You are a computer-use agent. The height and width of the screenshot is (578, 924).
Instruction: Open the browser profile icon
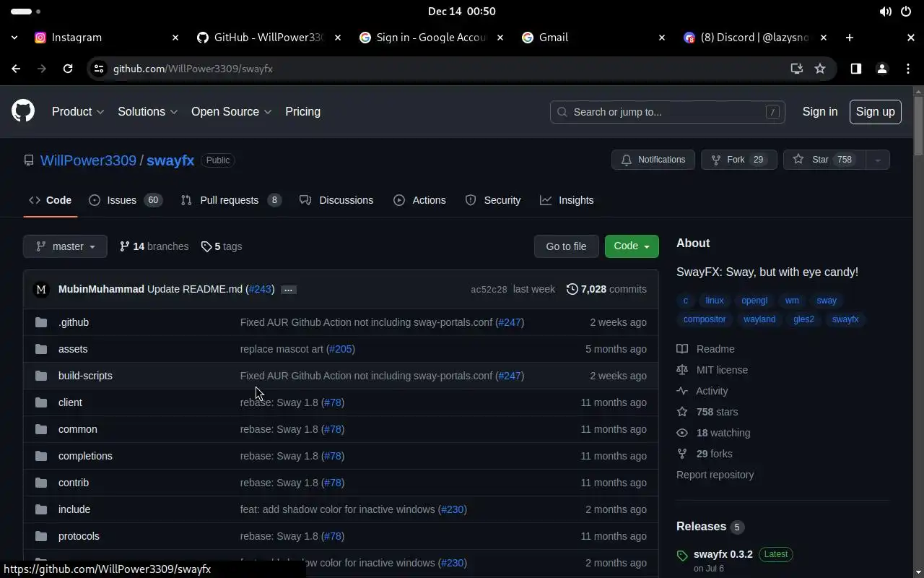coord(881,69)
